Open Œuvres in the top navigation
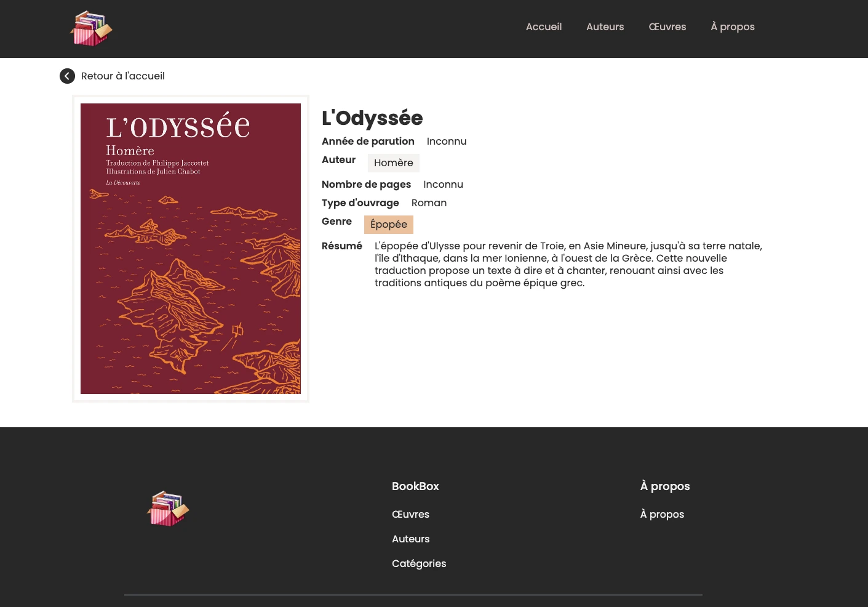This screenshot has width=868, height=607. click(667, 26)
